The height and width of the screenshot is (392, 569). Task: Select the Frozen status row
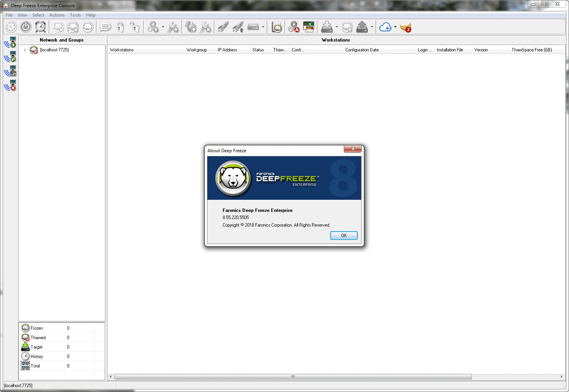click(x=62, y=328)
